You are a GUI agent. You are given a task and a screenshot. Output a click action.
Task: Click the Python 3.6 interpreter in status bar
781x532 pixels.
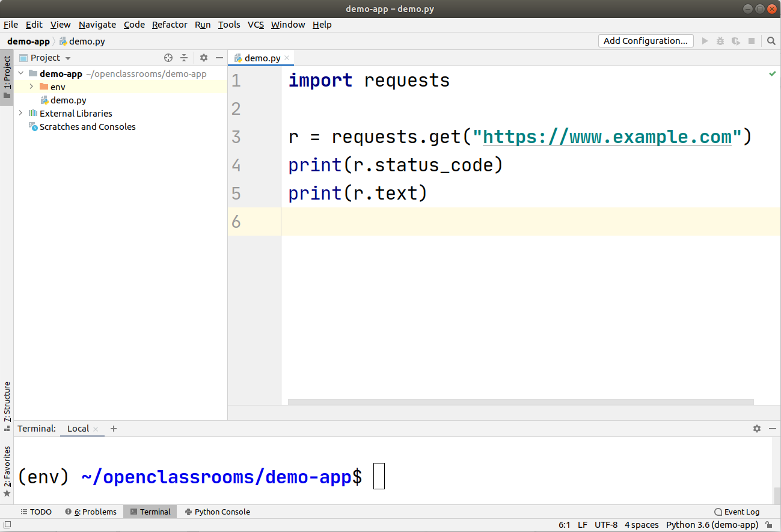tap(712, 524)
